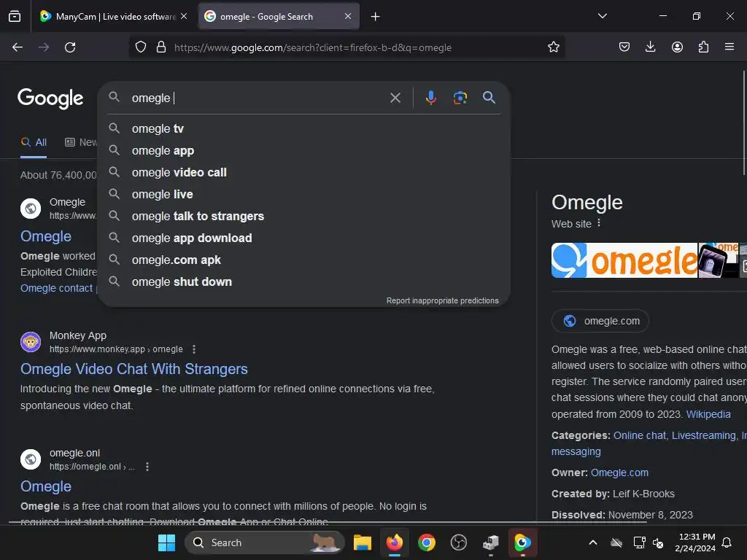This screenshot has height=560, width=747.
Task: Choose suggestion omegle talk to strangers
Action: coord(303,216)
